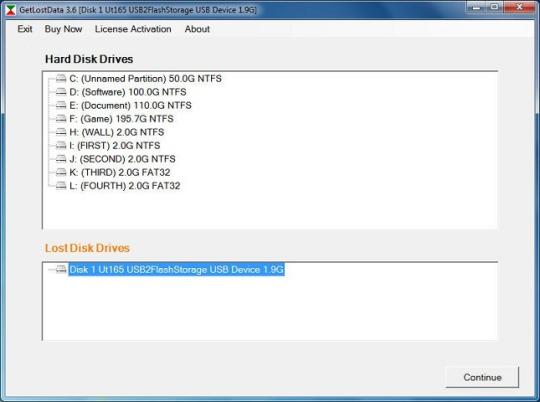Image resolution: width=540 pixels, height=402 pixels.
Task: Click the GetLostData app icon in title bar
Action: point(10,10)
